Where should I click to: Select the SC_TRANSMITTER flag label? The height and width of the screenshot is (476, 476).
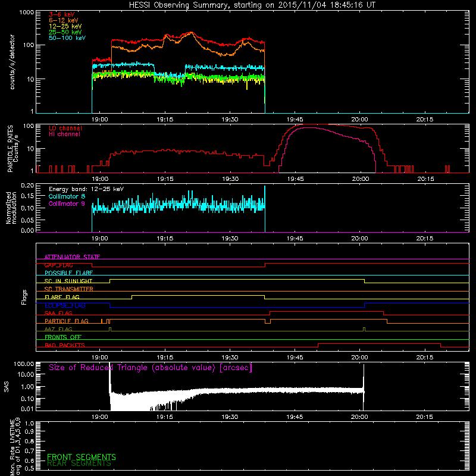coord(69,289)
